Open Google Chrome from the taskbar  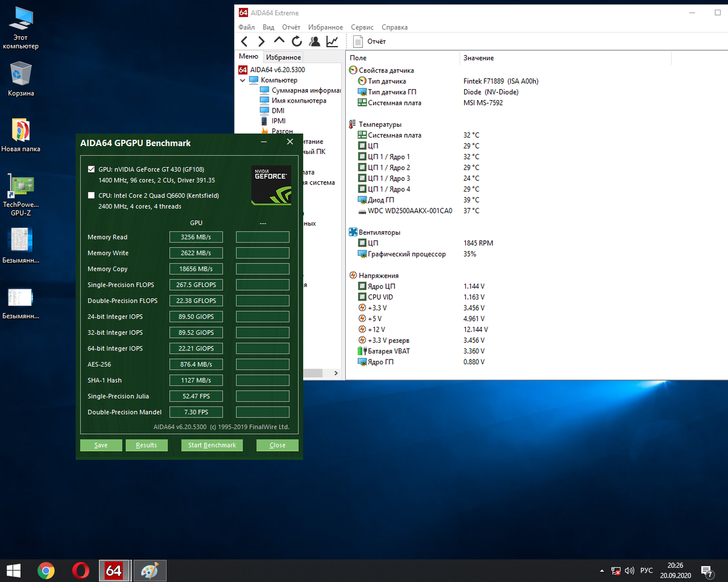[x=46, y=570]
